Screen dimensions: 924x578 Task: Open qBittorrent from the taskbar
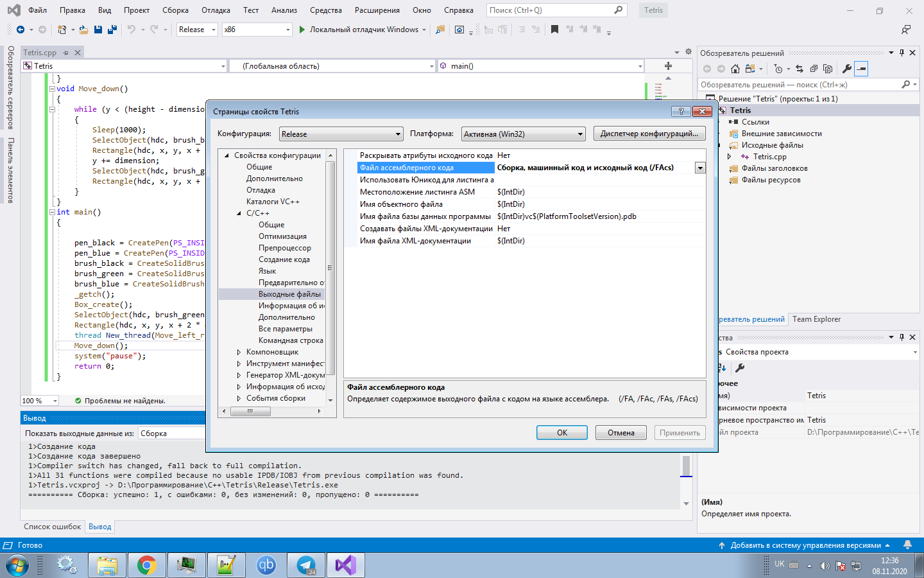(266, 565)
